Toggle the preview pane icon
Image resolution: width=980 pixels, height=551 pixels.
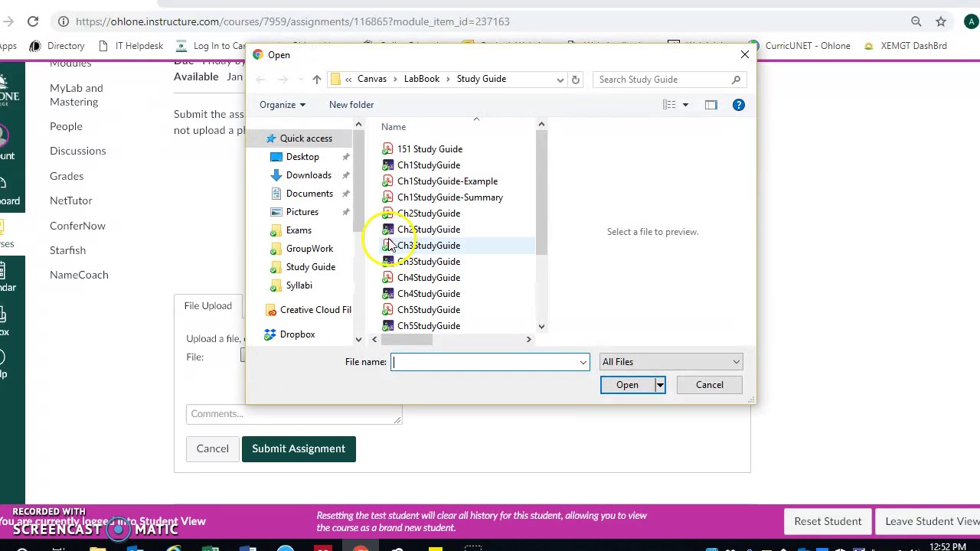(x=711, y=105)
